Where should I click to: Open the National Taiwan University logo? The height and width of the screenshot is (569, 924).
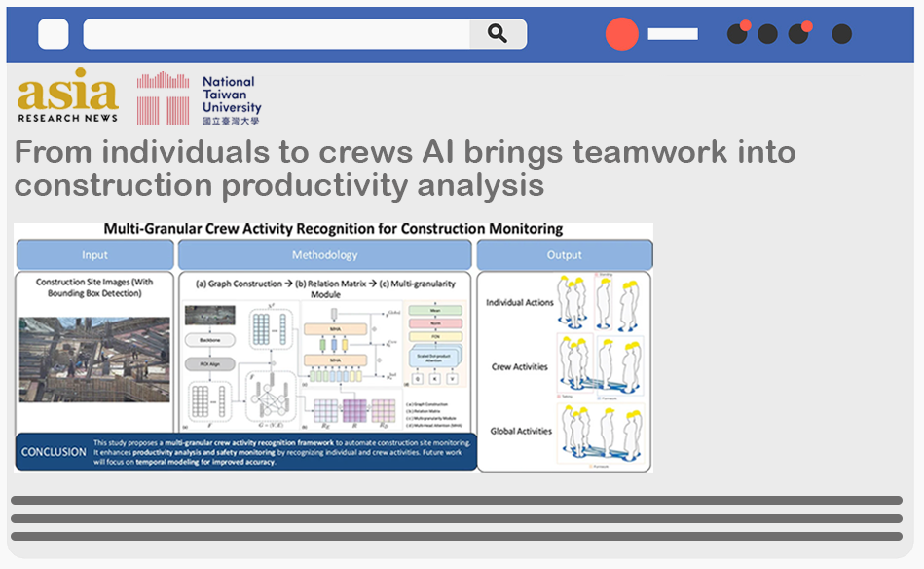coord(200,98)
